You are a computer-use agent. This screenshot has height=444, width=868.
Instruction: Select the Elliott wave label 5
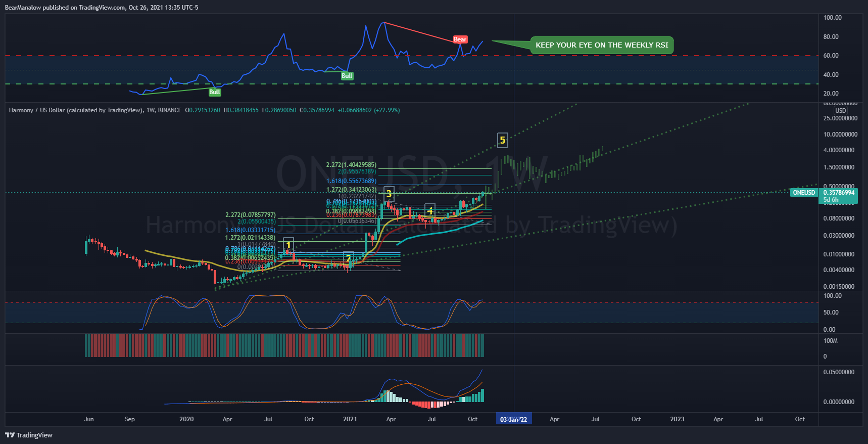coord(502,140)
